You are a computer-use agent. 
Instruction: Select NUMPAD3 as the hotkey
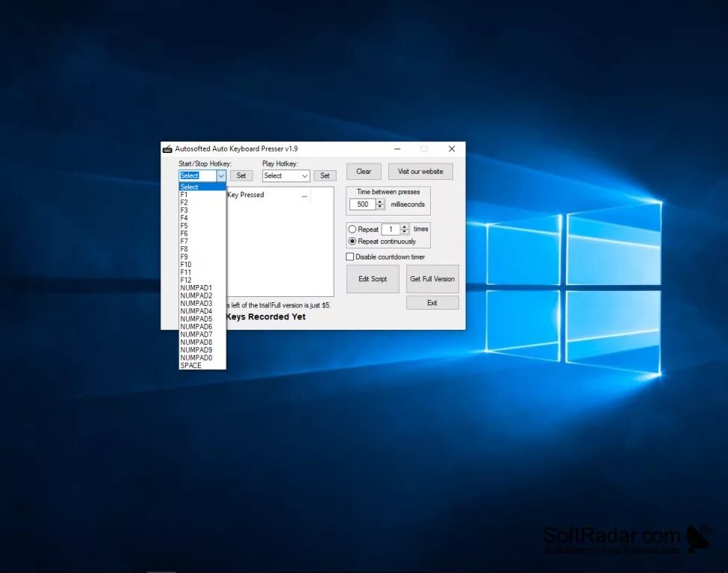[202, 304]
